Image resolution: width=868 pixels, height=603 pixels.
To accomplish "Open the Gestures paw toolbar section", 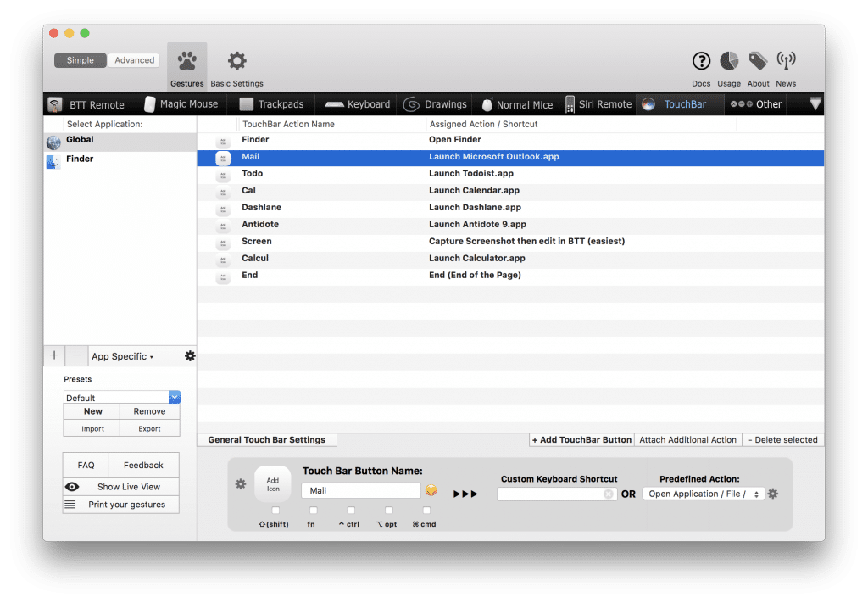I will [187, 66].
